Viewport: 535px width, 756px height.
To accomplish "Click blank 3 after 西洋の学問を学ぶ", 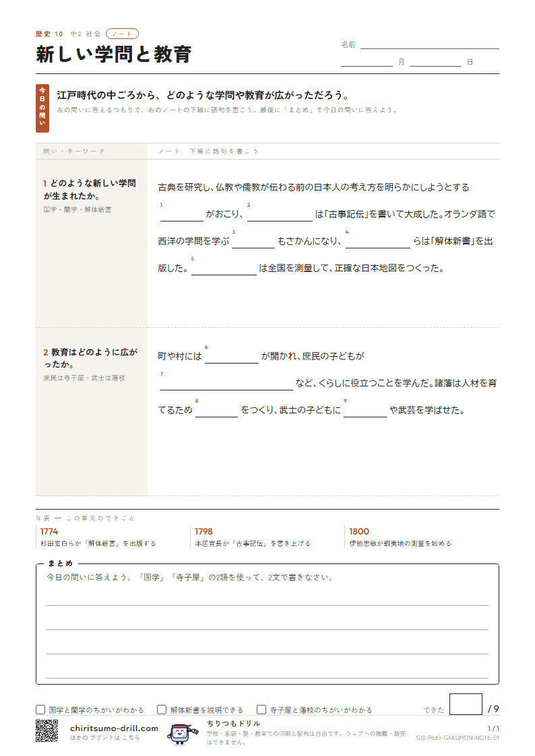I will [253, 242].
